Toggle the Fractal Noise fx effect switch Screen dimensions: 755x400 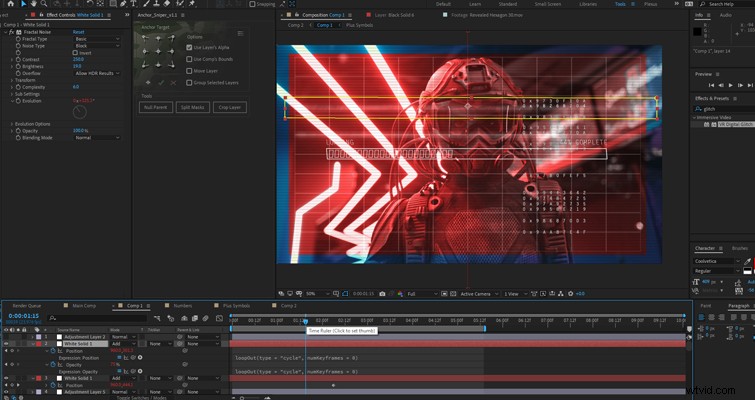coord(12,32)
